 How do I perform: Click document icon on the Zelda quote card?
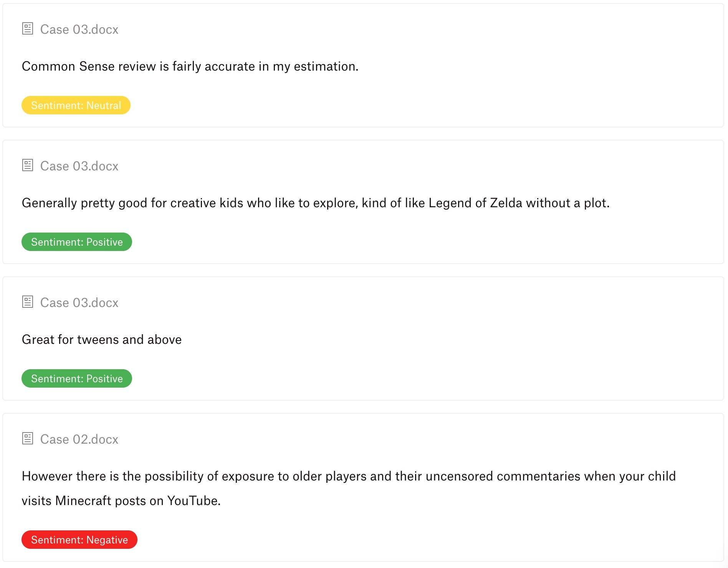tap(28, 165)
